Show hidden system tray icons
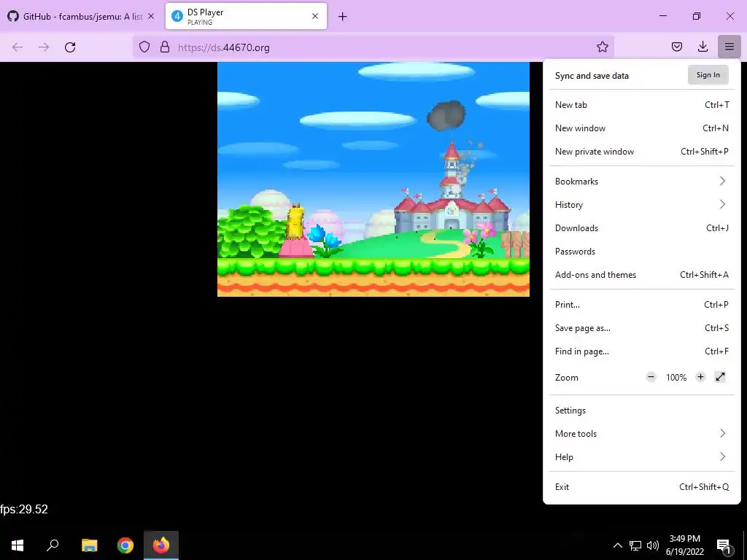Screen dimensions: 747x560 pos(617,545)
